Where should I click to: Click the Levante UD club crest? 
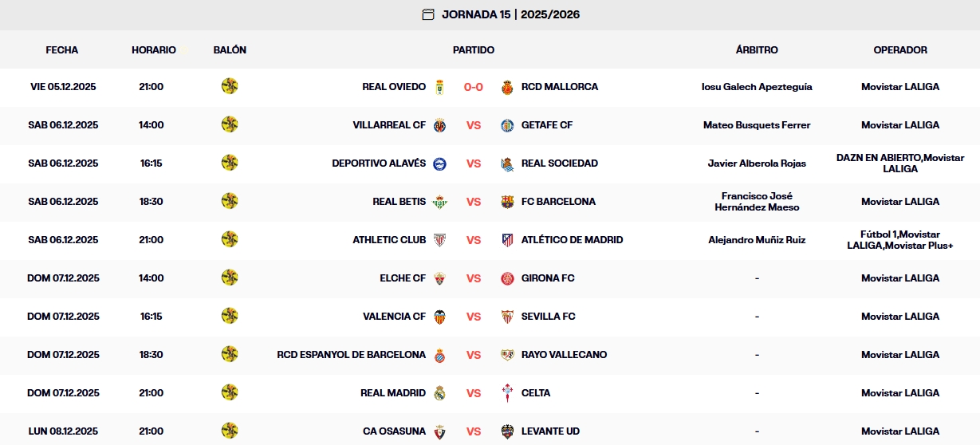[x=507, y=431]
